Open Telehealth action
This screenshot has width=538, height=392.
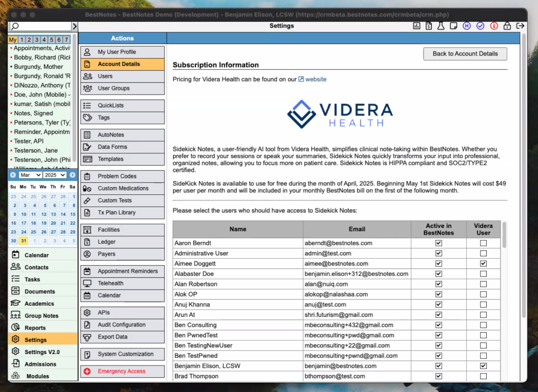tap(122, 284)
